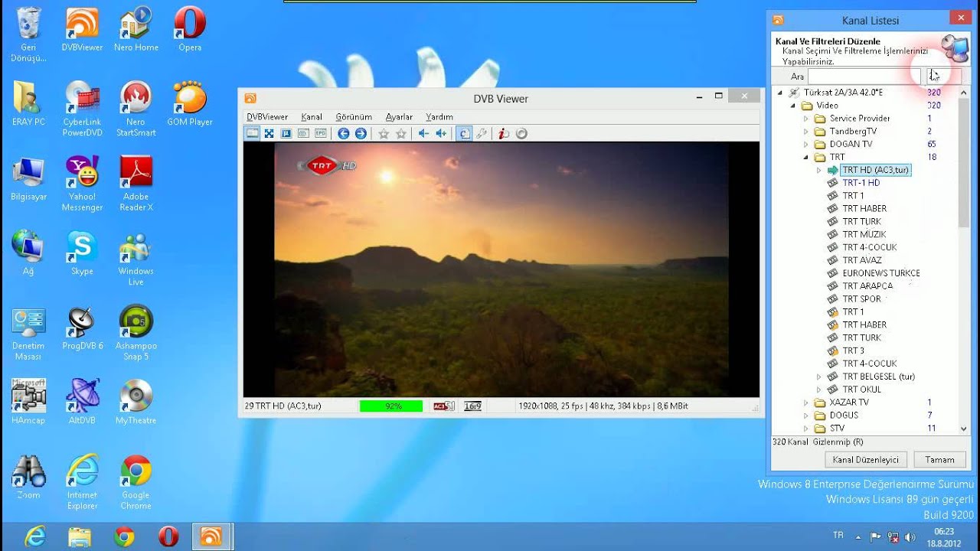Expand the STV folder
This screenshot has height=551, width=980.
point(805,429)
